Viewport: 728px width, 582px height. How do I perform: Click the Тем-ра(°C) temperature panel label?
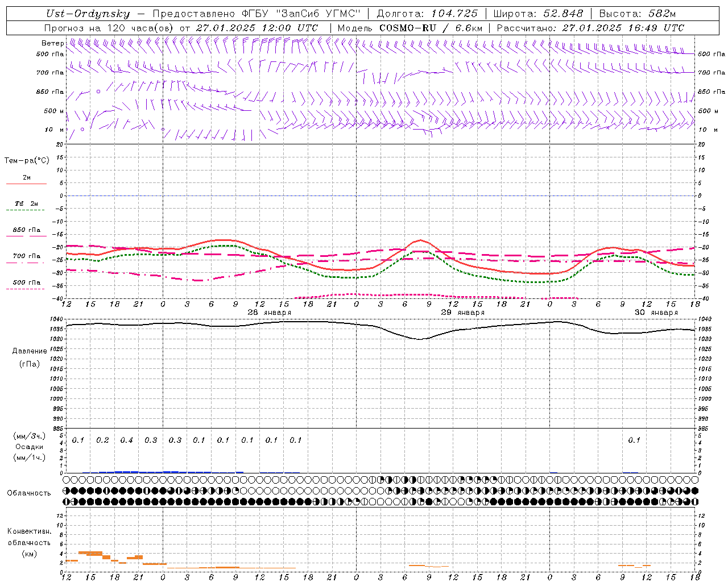(27, 161)
